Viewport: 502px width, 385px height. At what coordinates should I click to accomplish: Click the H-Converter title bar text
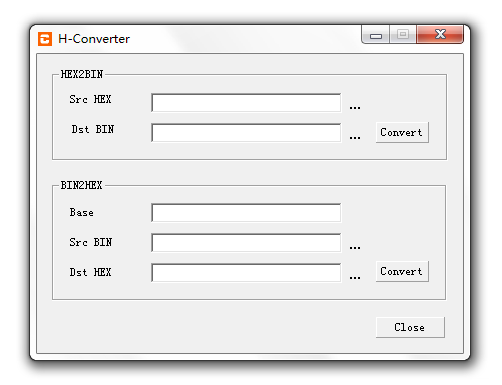(x=94, y=39)
